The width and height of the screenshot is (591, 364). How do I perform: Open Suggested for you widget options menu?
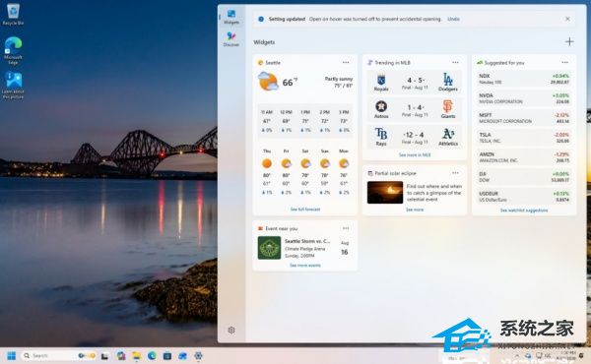[x=564, y=63]
